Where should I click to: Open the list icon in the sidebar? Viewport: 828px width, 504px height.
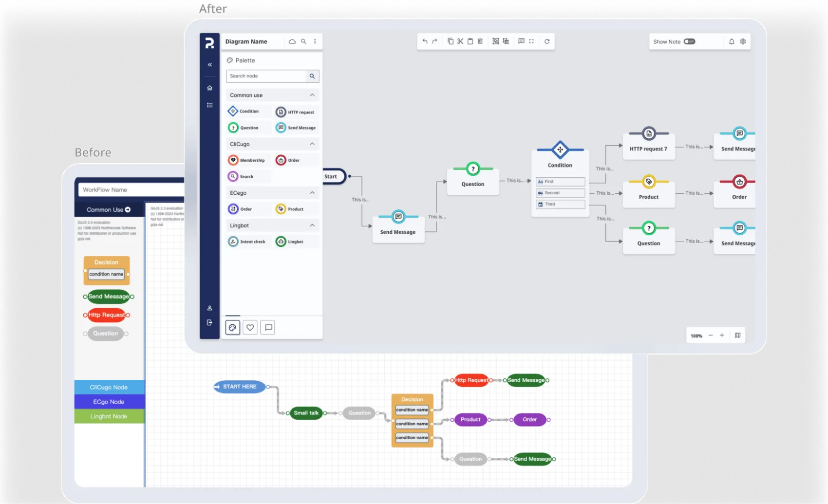(210, 105)
